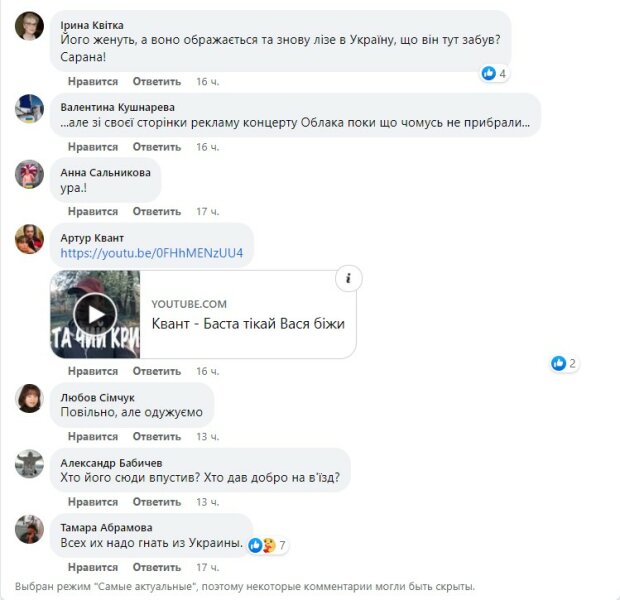Open the youtu.be/0FHhMENzUU4 link
620x600 pixels.
[x=152, y=253]
